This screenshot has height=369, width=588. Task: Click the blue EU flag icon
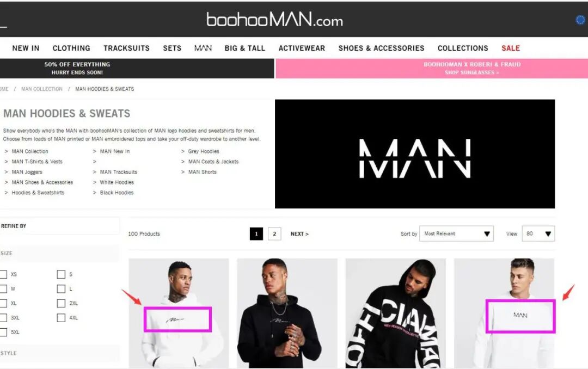tap(581, 20)
